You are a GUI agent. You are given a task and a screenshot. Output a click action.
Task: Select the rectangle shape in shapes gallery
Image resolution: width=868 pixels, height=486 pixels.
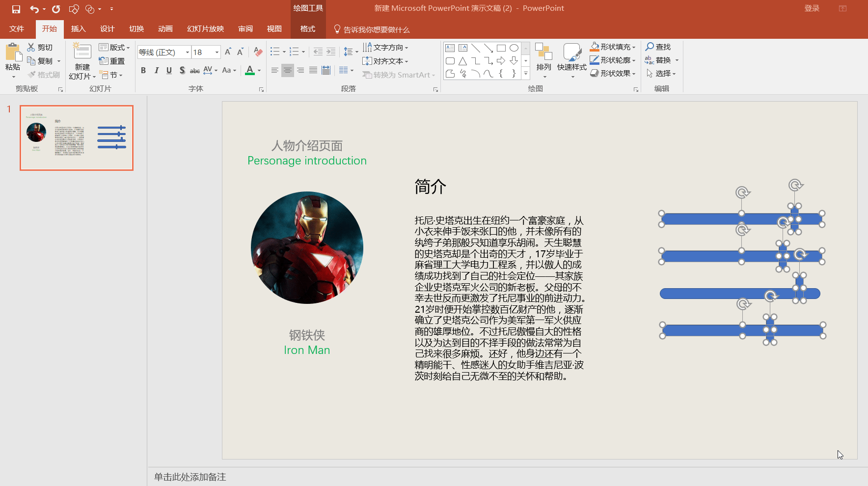click(x=501, y=48)
